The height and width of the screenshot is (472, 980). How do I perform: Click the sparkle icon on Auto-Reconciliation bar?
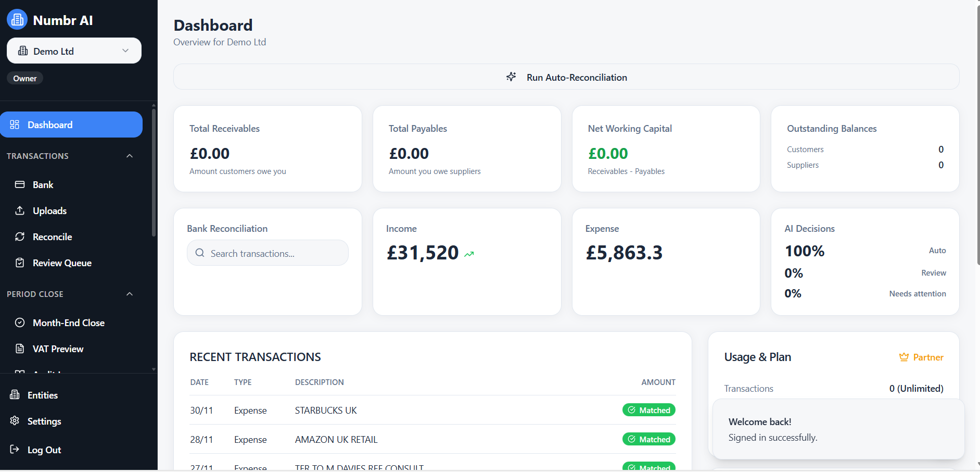pos(511,77)
